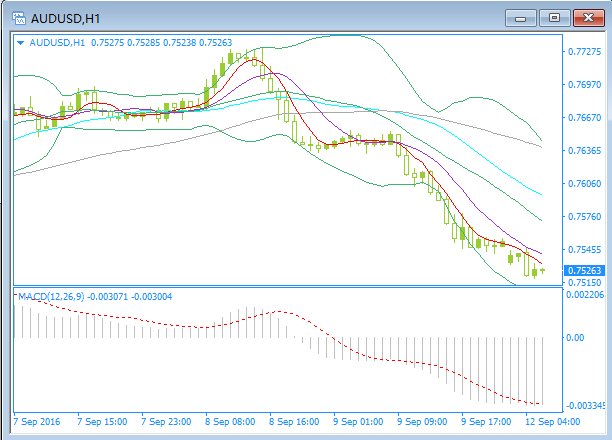Click the chart window icon in title bar
The image size is (612, 440).
[x=16, y=17]
